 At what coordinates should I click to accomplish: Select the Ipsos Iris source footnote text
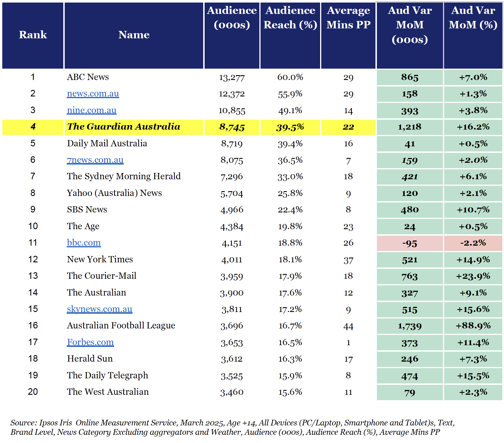coord(233,427)
